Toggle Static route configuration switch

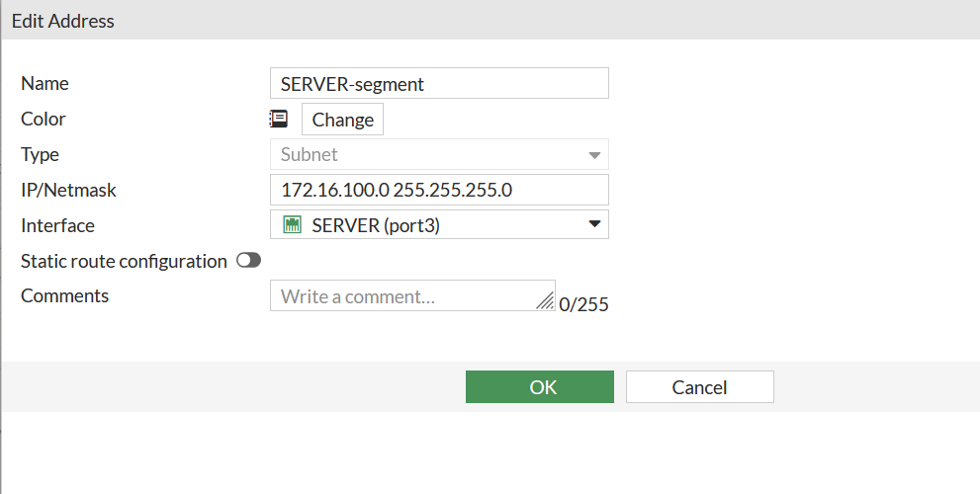point(248,261)
